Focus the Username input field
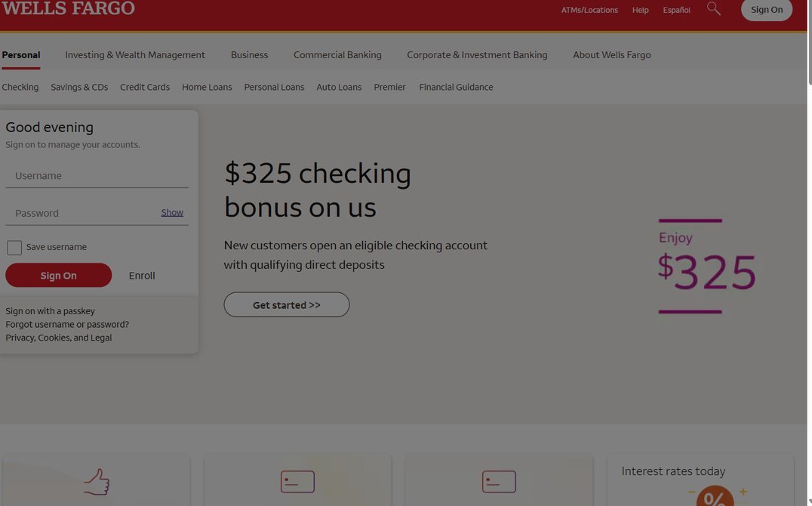The height and width of the screenshot is (506, 812). pos(97,176)
